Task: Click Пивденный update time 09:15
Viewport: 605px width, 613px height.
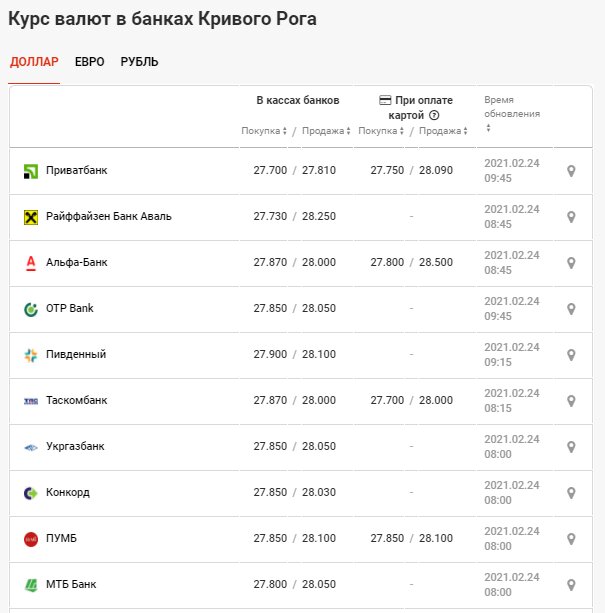Action: pyautogui.click(x=498, y=362)
